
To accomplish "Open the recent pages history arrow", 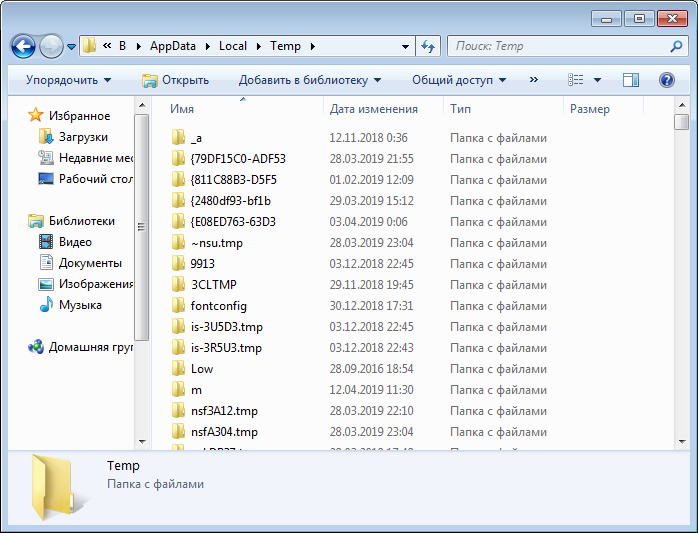I will coord(71,46).
